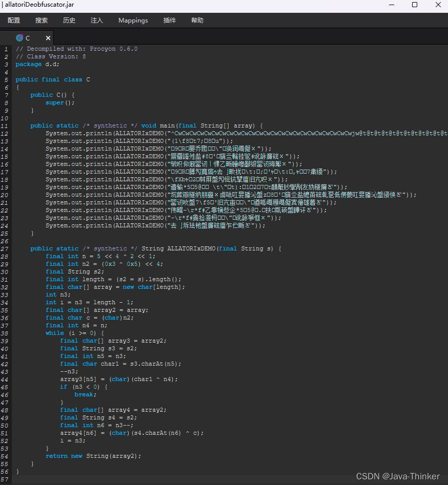The image size is (448, 485).
Task: Click the class icon on tab C
Action: click(19, 38)
